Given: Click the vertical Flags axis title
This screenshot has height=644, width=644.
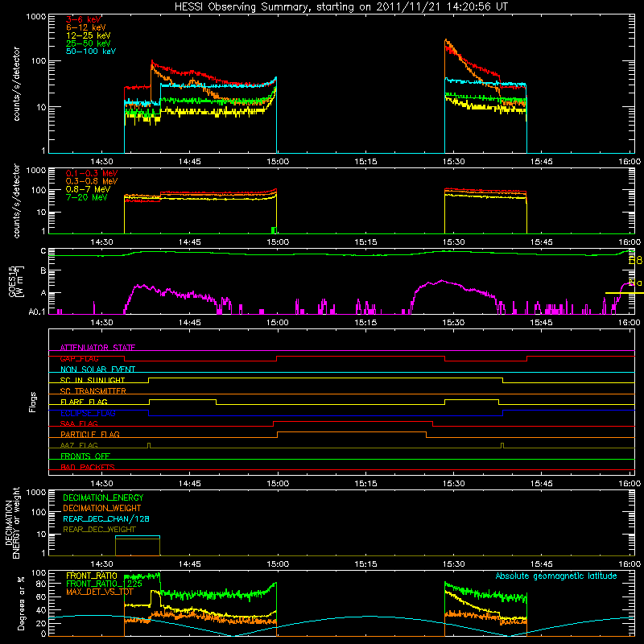Looking at the screenshot, I should (x=33, y=402).
